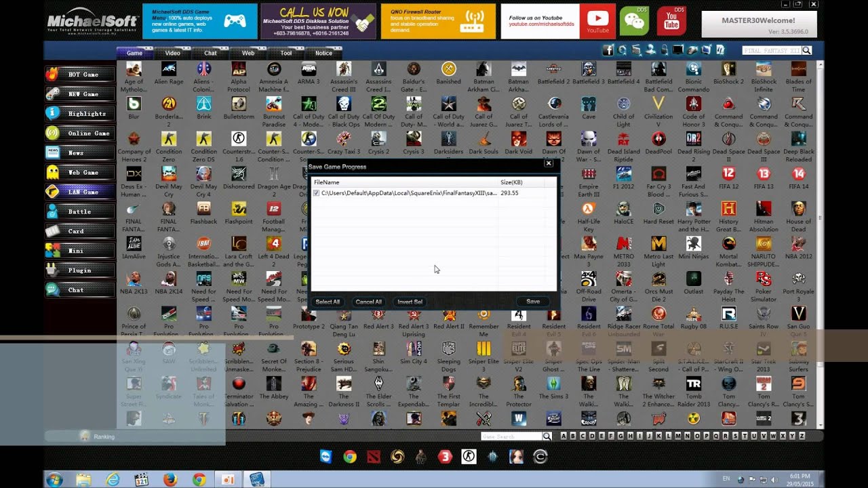Viewport: 868px width, 488px height.
Task: Select the F1 2012 game icon
Action: coord(623,174)
